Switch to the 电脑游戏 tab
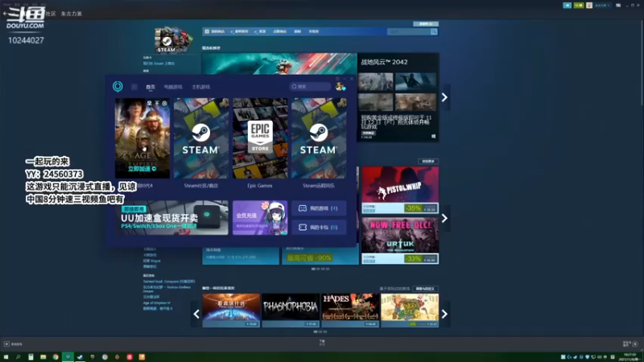644x362 pixels. click(x=173, y=87)
